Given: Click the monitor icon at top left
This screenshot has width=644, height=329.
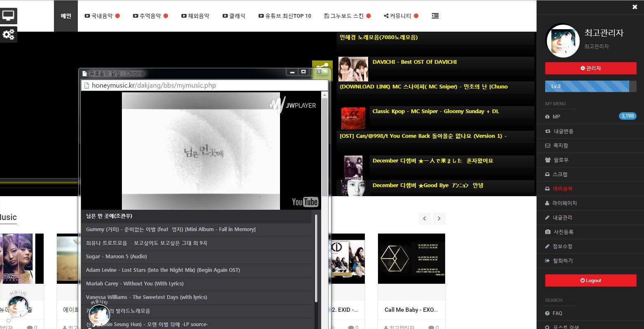Looking at the screenshot, I should [x=8, y=16].
